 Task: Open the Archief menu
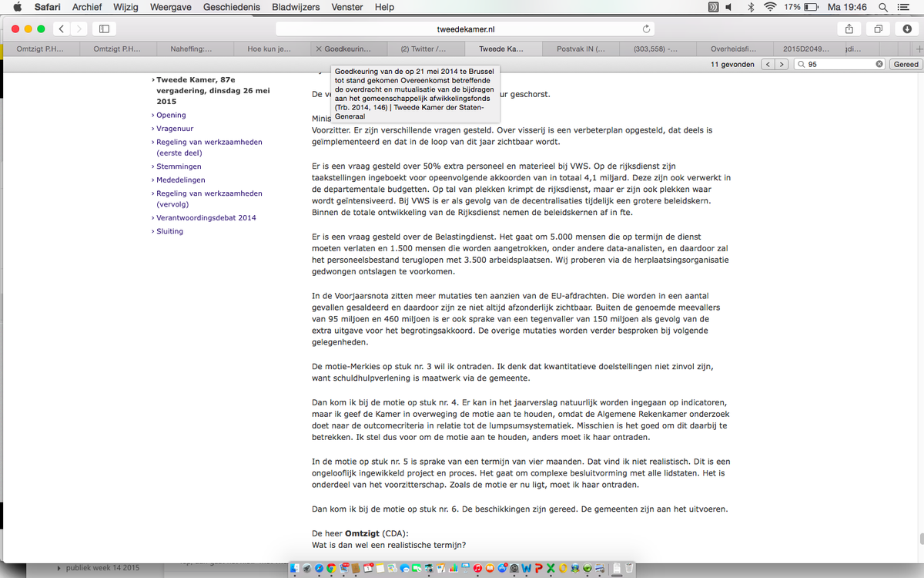pos(87,7)
